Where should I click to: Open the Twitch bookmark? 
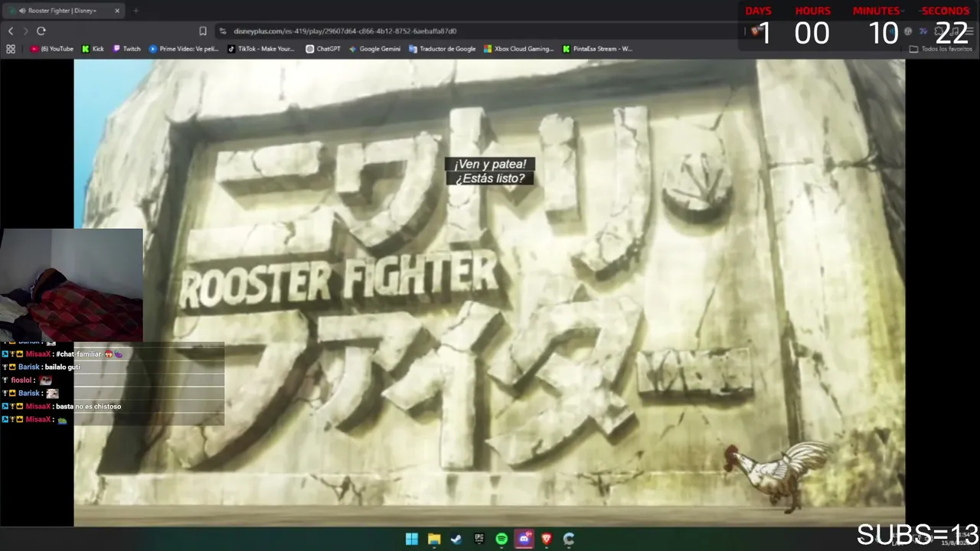coord(127,49)
